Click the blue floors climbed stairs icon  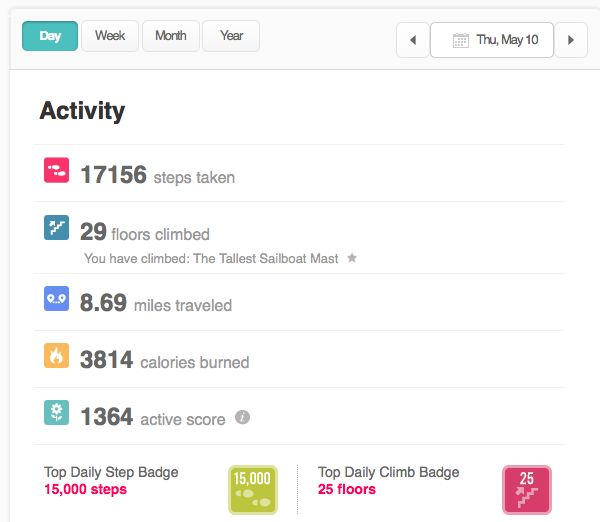tap(56, 227)
